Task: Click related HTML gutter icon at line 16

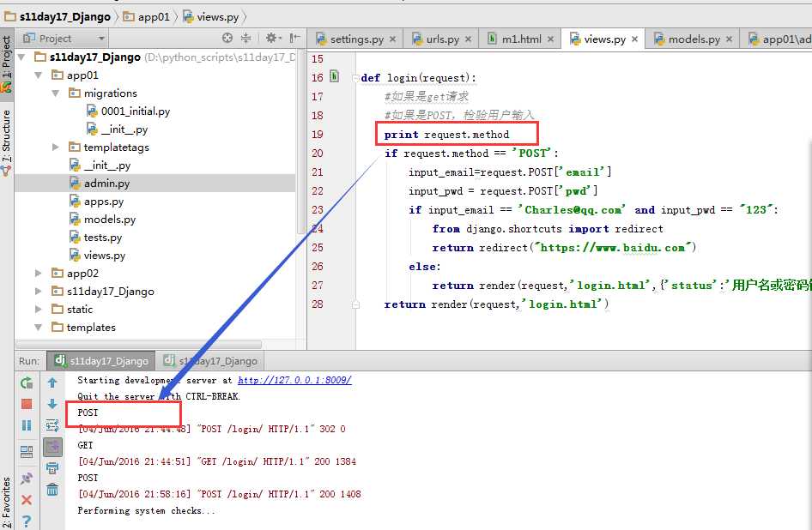Action: click(x=334, y=76)
